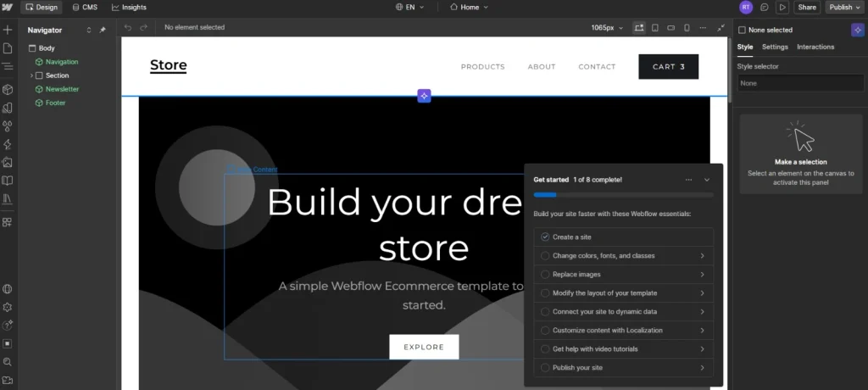Click the EXPLORE button on canvas
This screenshot has height=390, width=868.
(x=424, y=347)
